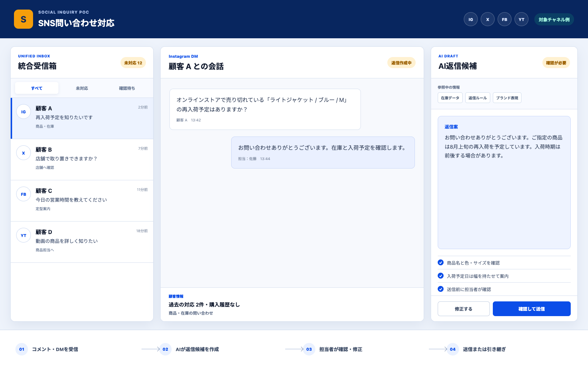
Task: Click step 02 AIが返信候補を作成
Action: click(189, 349)
